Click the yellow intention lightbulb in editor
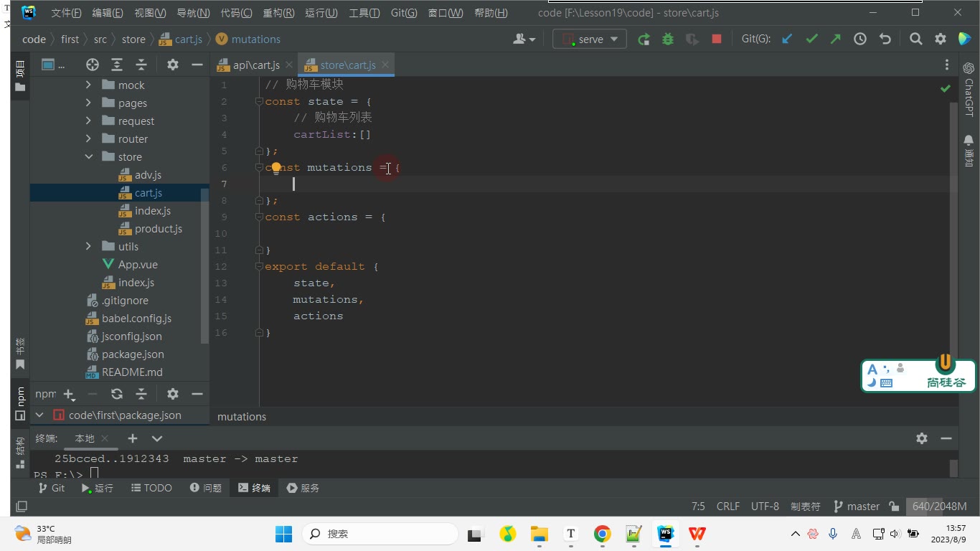The image size is (980, 551). [x=275, y=169]
